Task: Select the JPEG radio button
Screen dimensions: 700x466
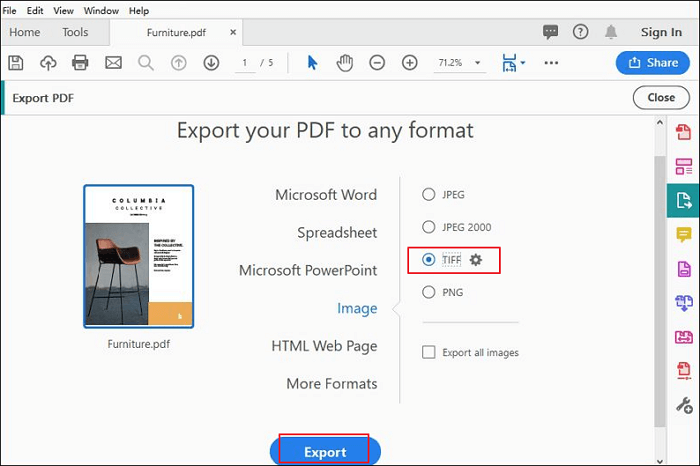Action: coord(429,195)
